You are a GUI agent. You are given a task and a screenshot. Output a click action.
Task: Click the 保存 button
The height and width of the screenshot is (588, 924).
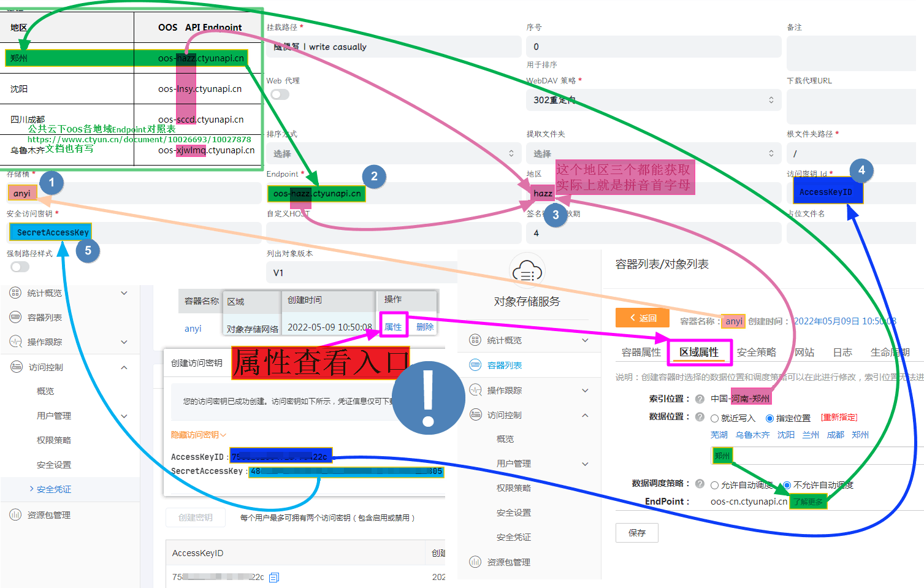click(636, 533)
